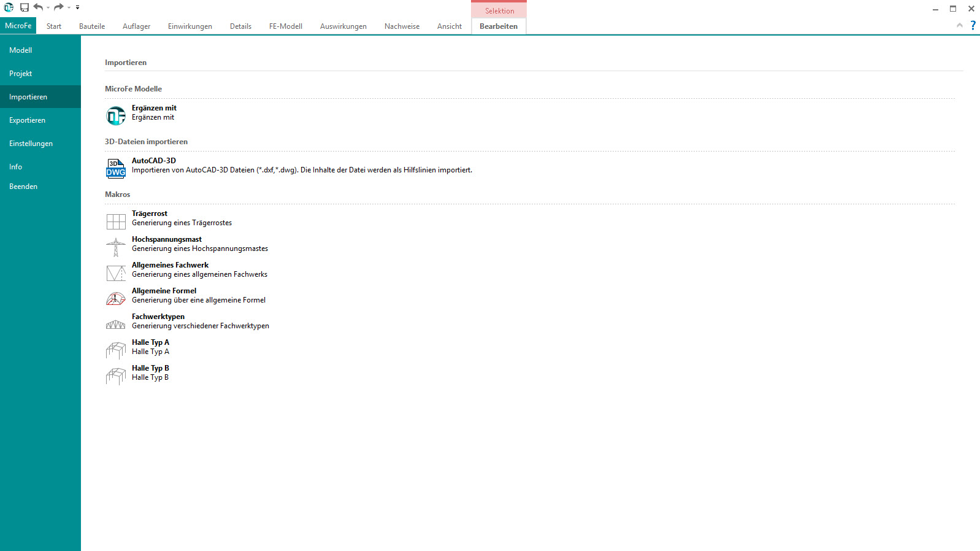Screen dimensions: 980x551
Task: Click the Allgemeines Fachwerk truss icon
Action: click(x=116, y=272)
